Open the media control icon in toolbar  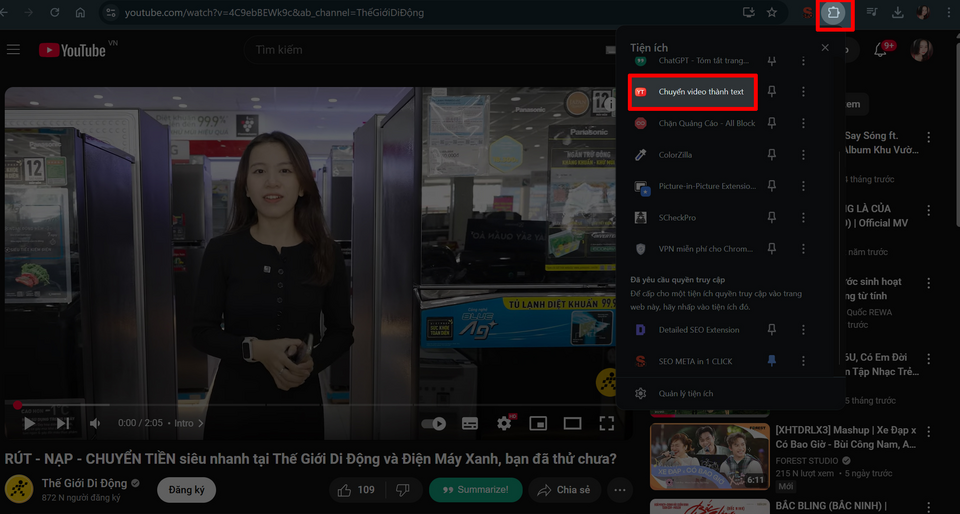pos(872,12)
